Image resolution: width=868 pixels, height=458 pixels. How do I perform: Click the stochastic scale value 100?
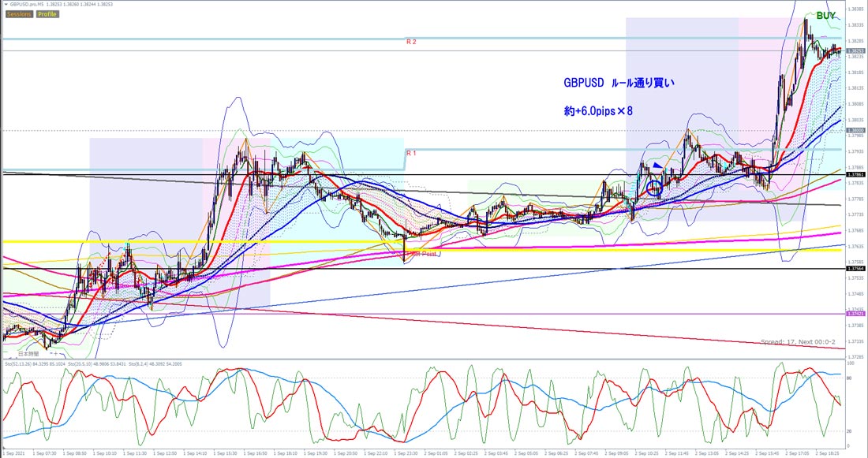[851, 363]
